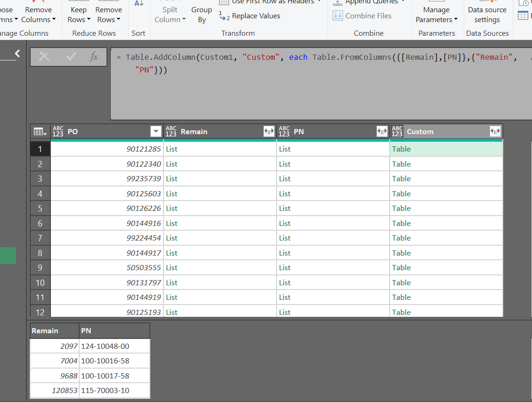Open the Replace Values tool
532x402 pixels.
click(254, 16)
